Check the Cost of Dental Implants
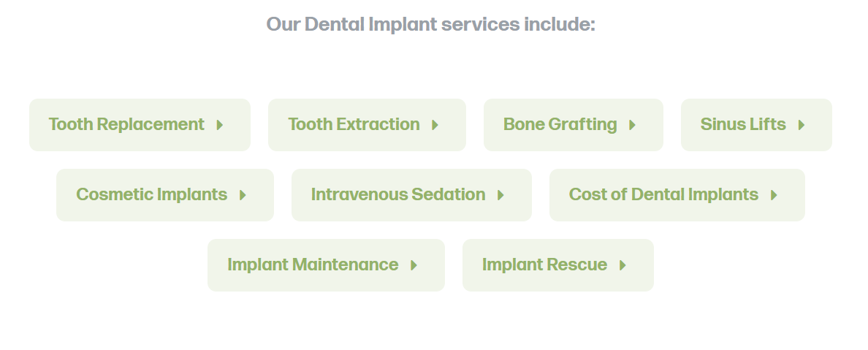Viewport: 868px width, 350px height. [677, 195]
